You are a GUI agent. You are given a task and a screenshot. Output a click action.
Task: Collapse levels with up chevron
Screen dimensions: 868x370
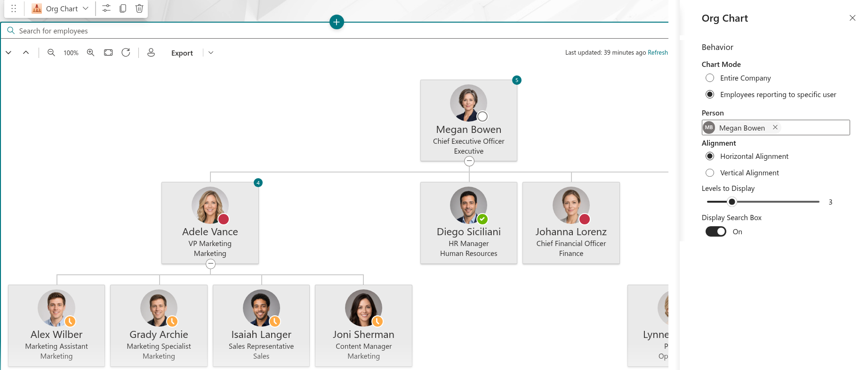[26, 53]
